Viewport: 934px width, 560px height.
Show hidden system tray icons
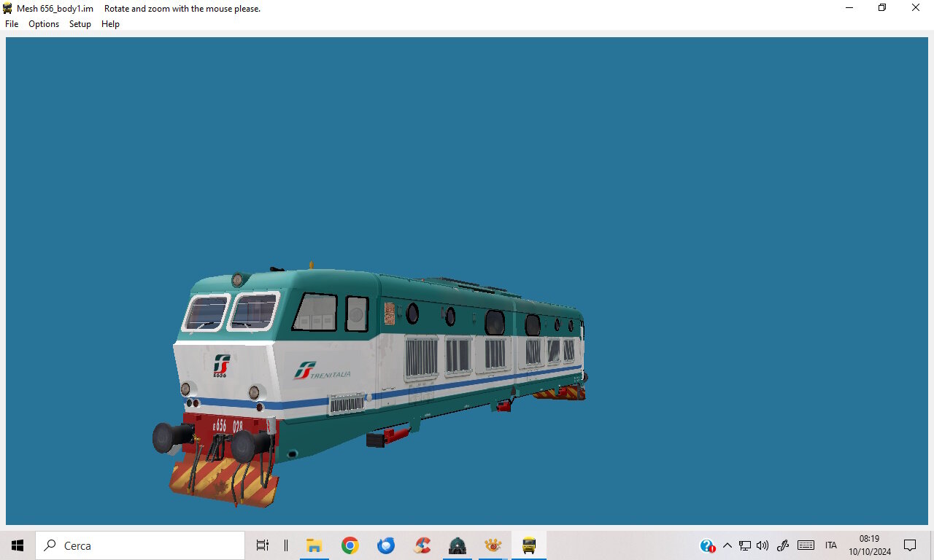[727, 545]
